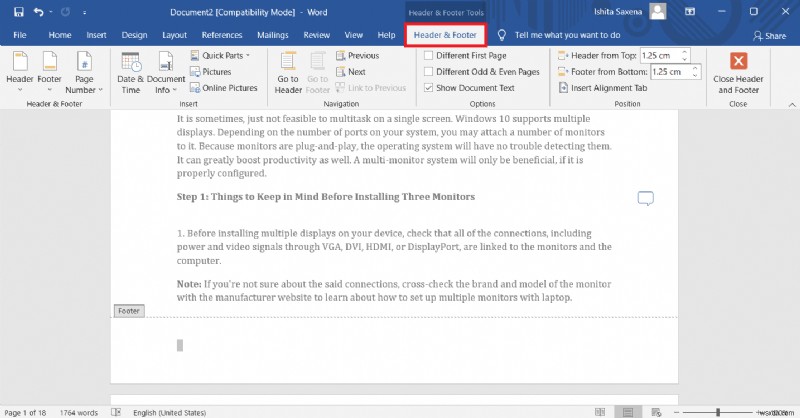Viewport: 800px width, 418px height.
Task: Adjust the zoom slider in status bar
Action: (x=717, y=412)
